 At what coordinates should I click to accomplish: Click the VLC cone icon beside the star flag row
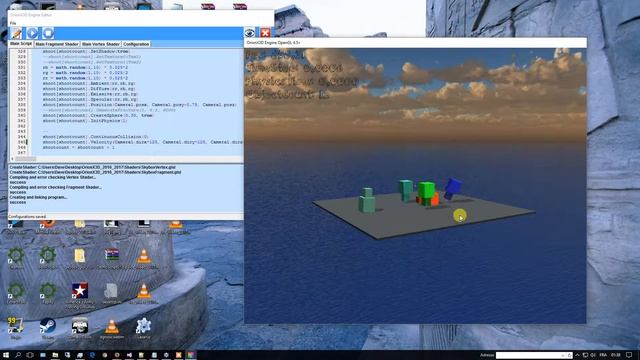(x=143, y=291)
